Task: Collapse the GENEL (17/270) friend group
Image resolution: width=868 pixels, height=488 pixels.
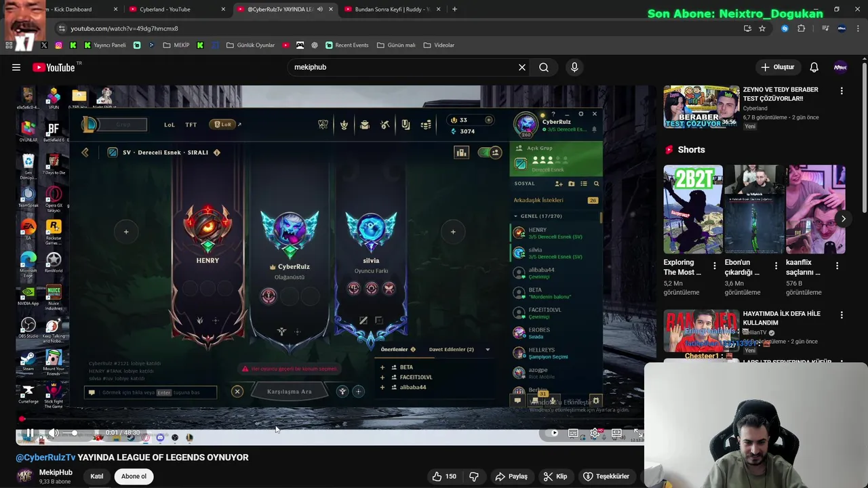Action: click(x=555, y=216)
